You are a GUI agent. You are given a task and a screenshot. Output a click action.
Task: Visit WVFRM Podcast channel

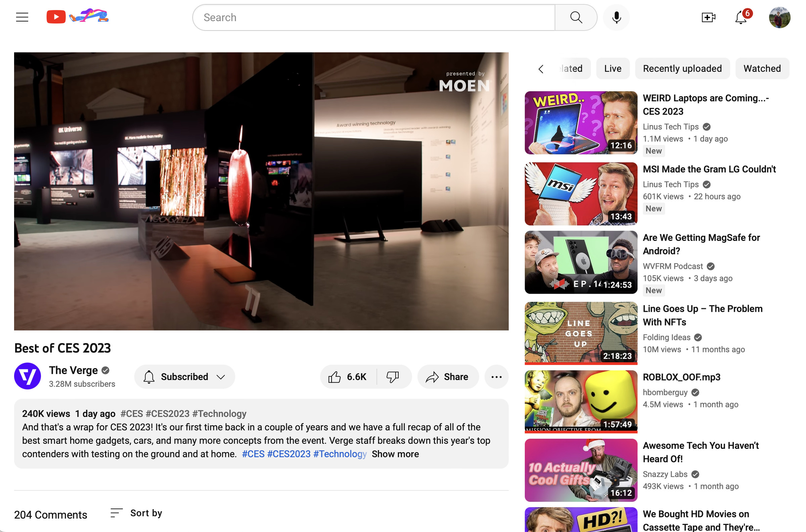pos(673,267)
